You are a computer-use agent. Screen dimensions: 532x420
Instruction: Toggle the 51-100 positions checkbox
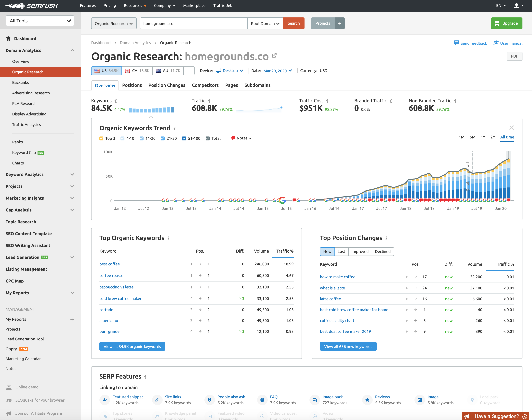[x=184, y=138]
